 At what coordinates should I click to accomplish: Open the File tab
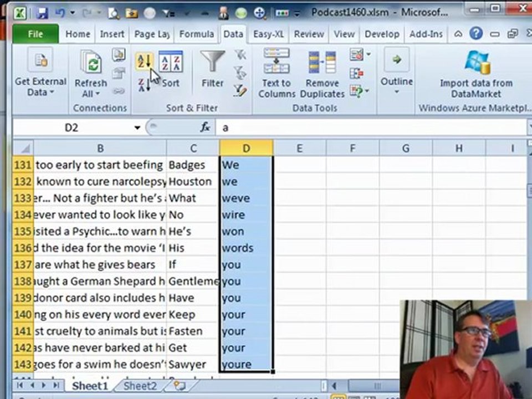[35, 34]
